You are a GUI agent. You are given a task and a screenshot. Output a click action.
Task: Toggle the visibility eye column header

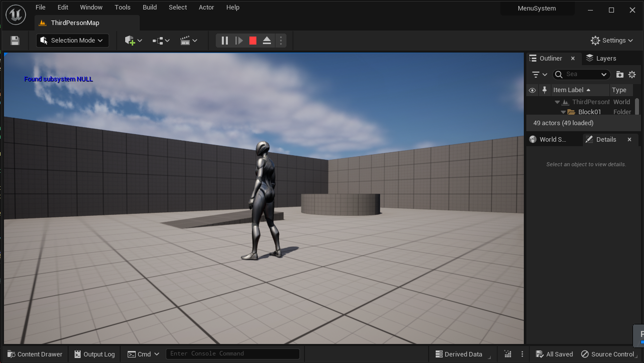click(532, 90)
